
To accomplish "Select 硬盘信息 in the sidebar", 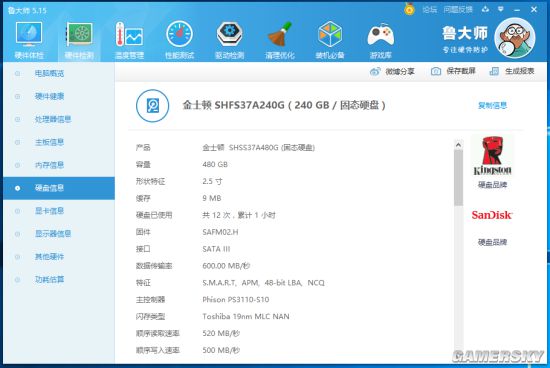I will tap(59, 188).
